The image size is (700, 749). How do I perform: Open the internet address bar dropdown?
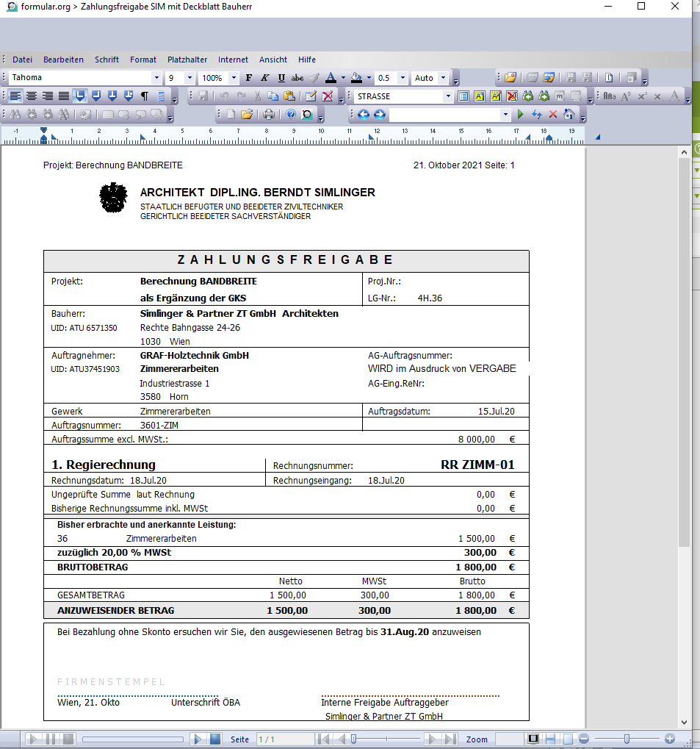(505, 114)
